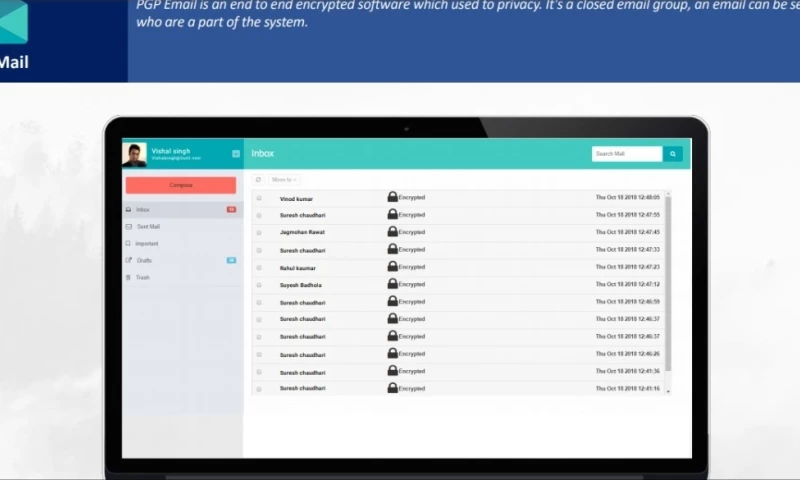Open the Move to dropdown
Viewport: 800px width, 480px height.
[284, 180]
